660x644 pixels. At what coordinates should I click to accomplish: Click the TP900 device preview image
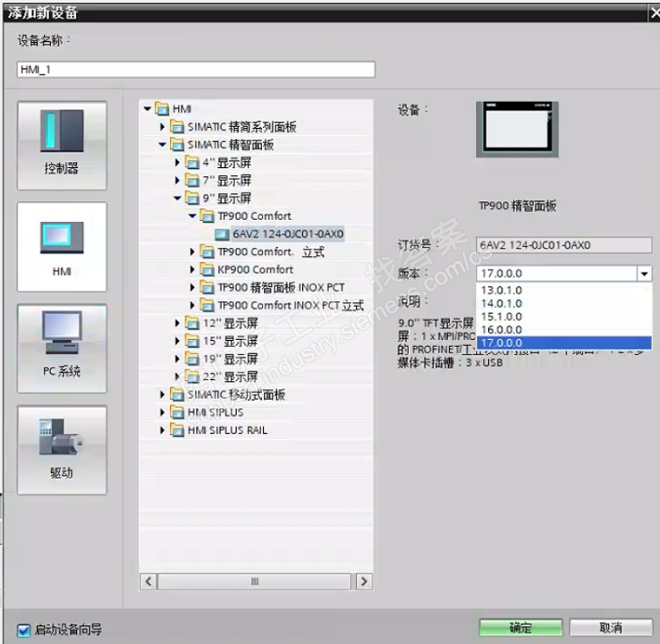[517, 130]
